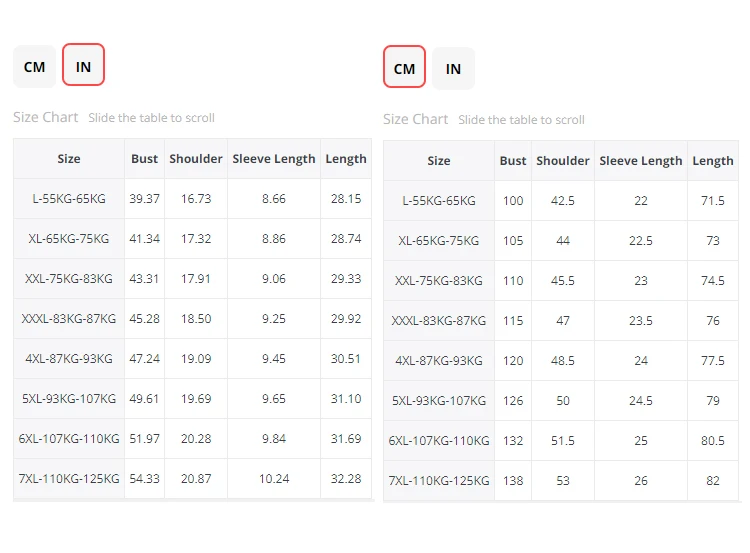Click bust value 41.34

coord(144,239)
